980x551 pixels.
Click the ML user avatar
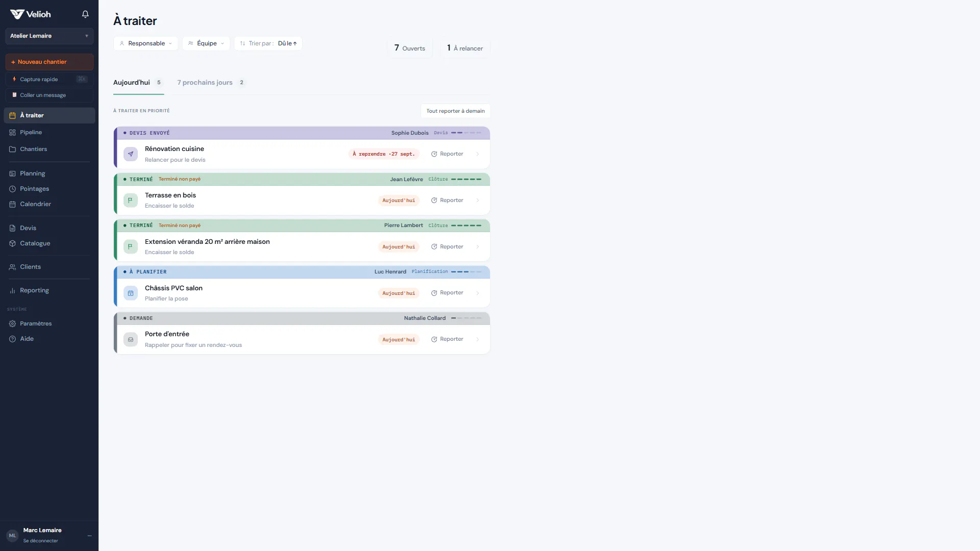12,536
